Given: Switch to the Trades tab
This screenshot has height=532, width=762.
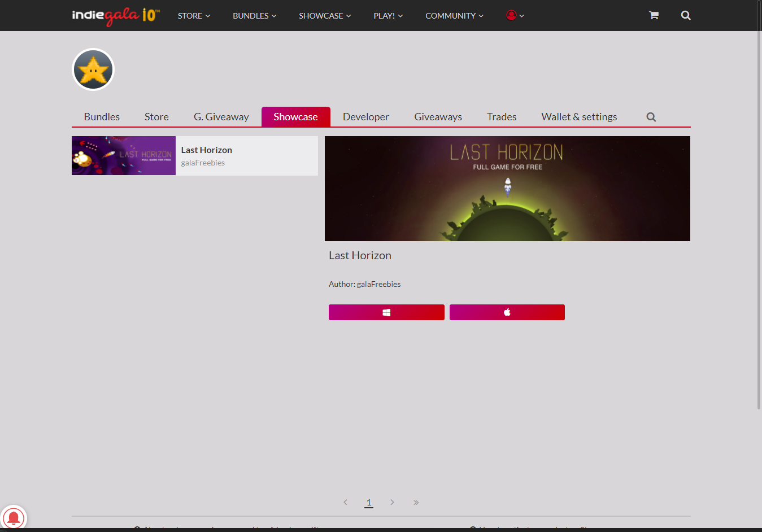Looking at the screenshot, I should point(502,117).
